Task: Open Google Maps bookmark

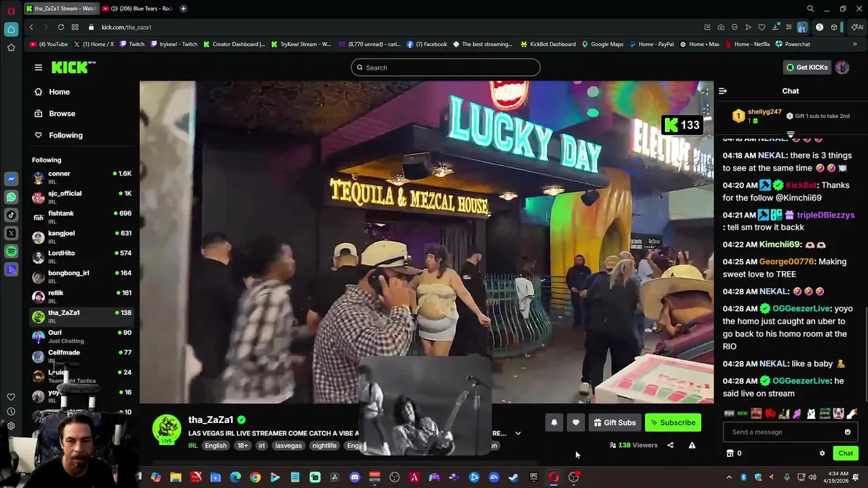Action: (x=602, y=44)
